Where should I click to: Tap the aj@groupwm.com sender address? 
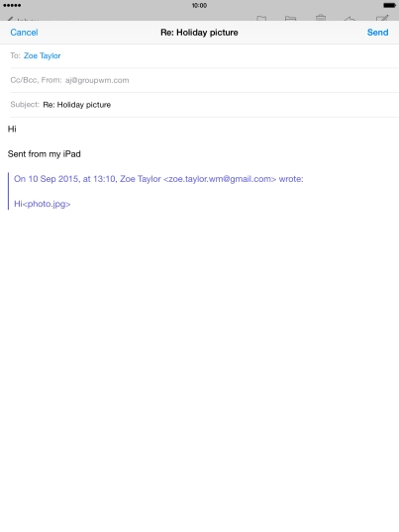(x=97, y=80)
